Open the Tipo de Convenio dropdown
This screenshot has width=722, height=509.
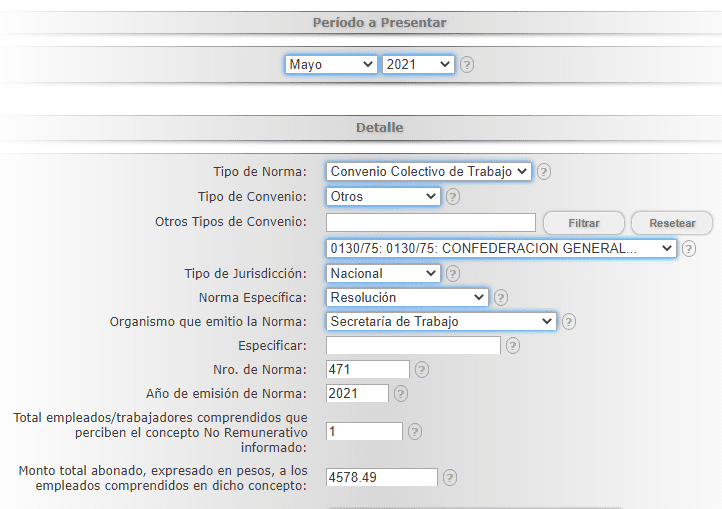pos(383,197)
